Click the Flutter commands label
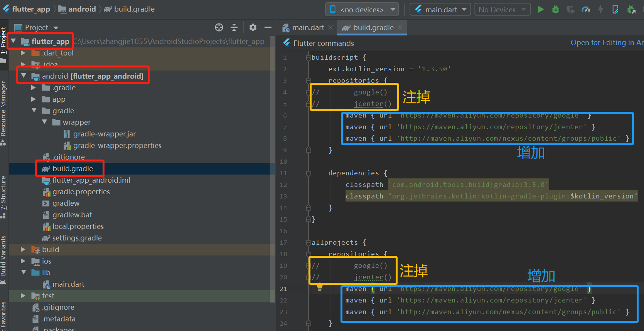 (x=324, y=43)
